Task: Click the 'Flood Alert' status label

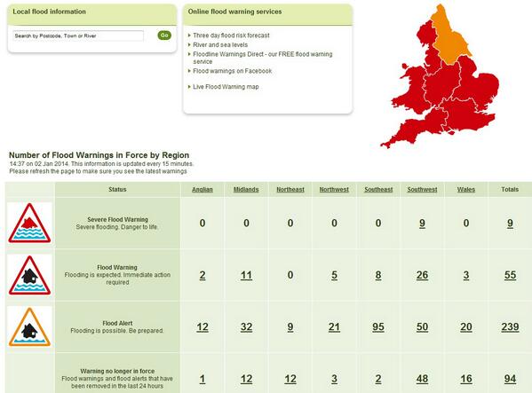Action: tap(117, 323)
